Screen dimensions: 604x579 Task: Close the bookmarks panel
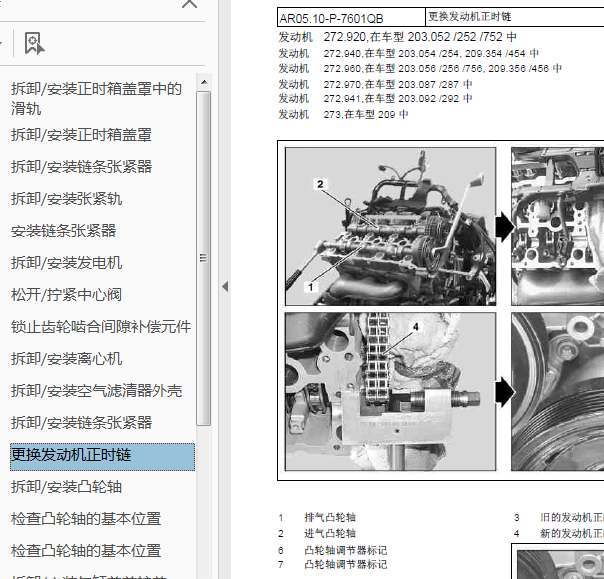coord(190,4)
